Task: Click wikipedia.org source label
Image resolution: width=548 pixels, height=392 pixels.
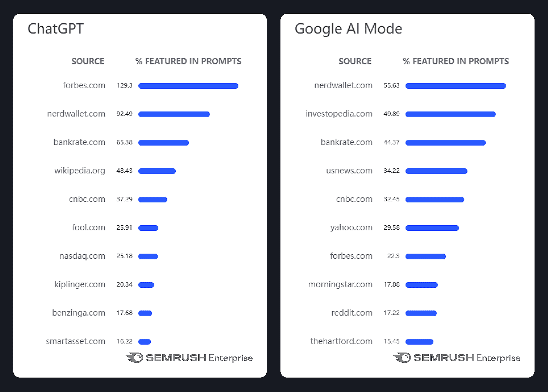Action: click(80, 171)
